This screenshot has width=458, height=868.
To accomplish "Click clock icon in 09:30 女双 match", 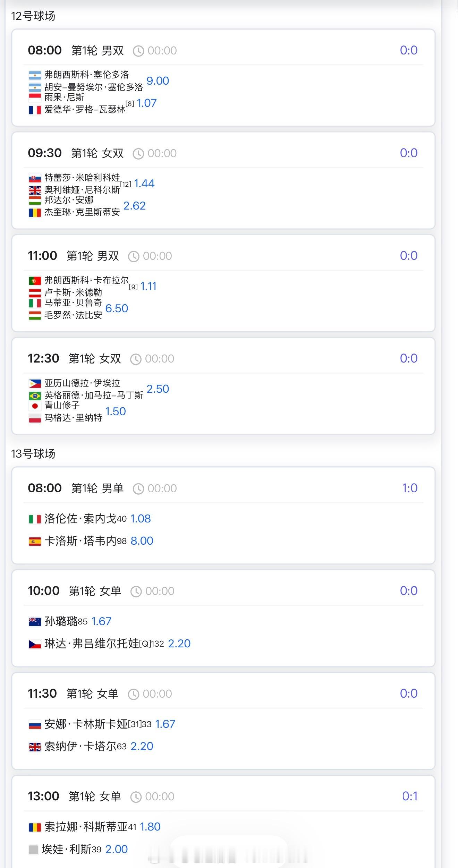I will point(138,154).
